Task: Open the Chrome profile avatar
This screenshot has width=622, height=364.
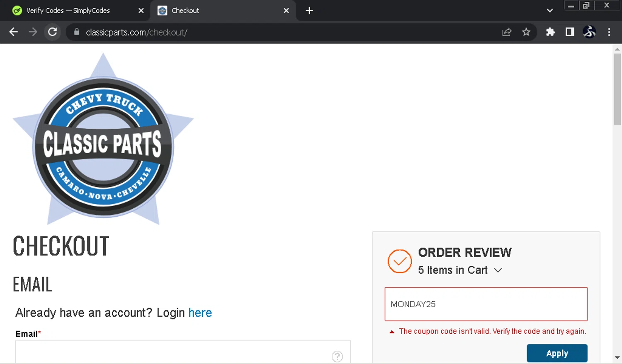Action: point(589,32)
